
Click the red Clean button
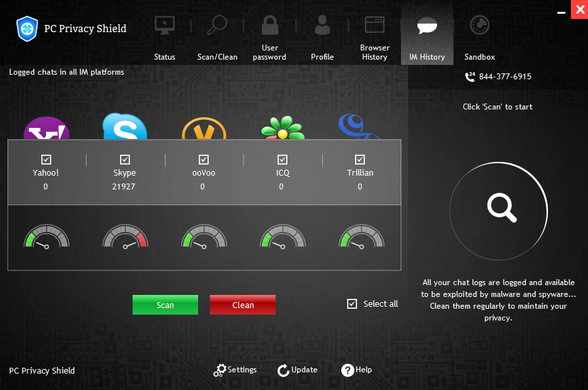[243, 305]
